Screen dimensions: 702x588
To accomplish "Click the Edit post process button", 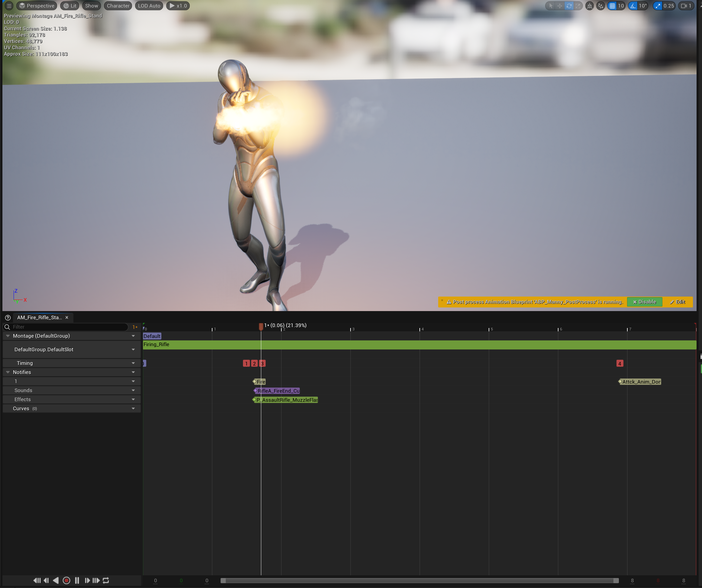I will pos(678,302).
